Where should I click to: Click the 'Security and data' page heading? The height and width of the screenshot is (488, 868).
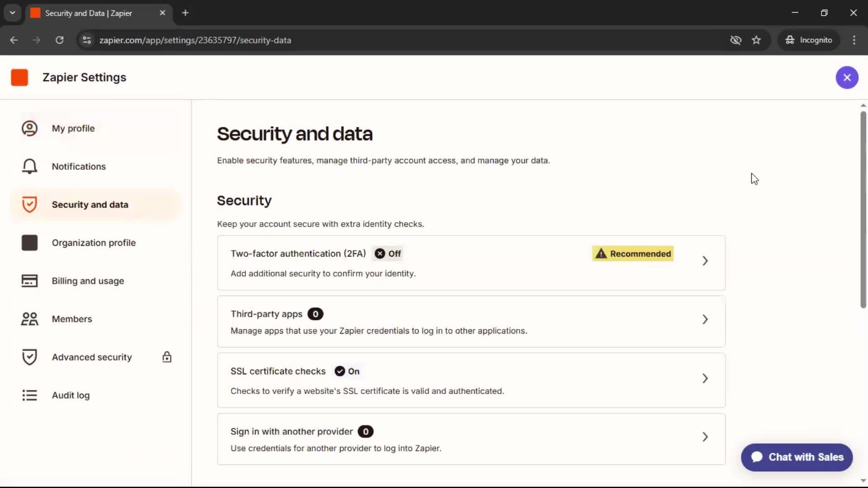[x=295, y=134]
